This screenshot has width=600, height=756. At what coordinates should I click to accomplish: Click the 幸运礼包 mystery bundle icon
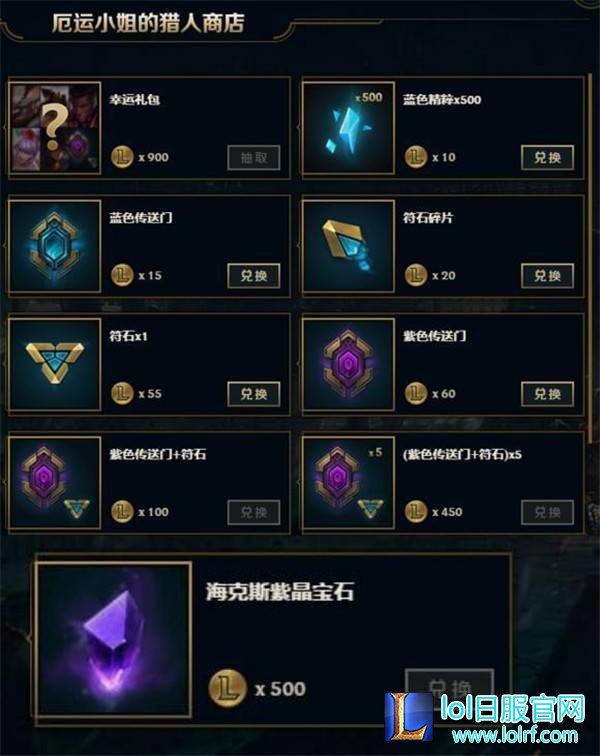pyautogui.click(x=55, y=128)
